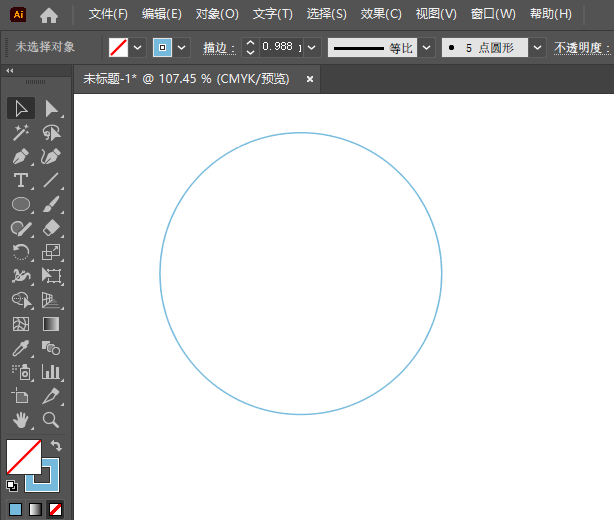Open the 效果(C) menu

pos(381,14)
